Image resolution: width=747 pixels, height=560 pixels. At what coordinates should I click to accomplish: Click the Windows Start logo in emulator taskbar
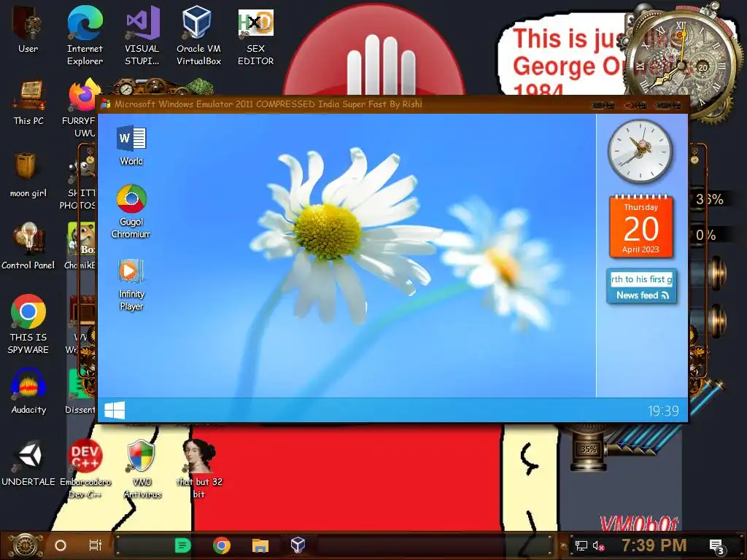(115, 410)
